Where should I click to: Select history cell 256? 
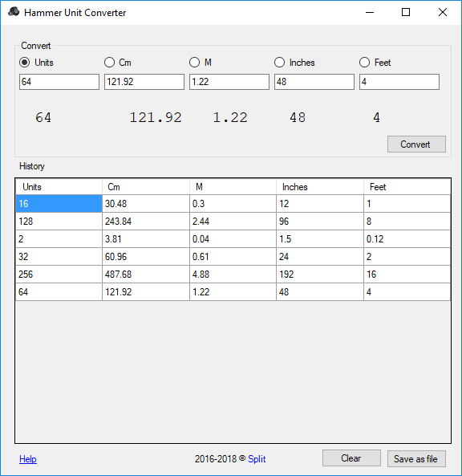(x=59, y=275)
